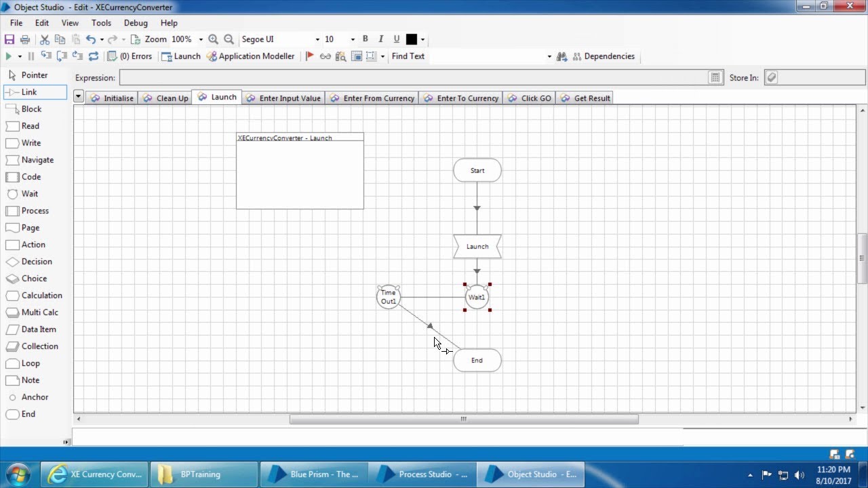Select the Code stage tool

tap(24, 177)
